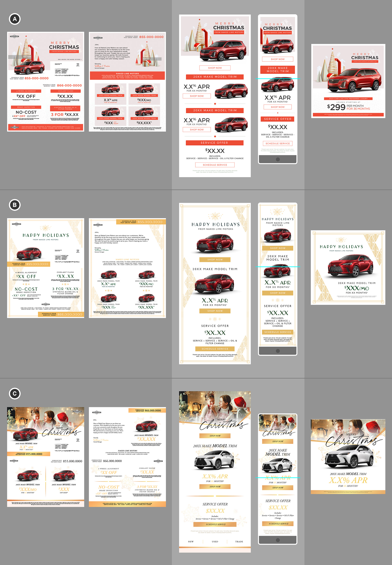Select the row B mailer letter page thumbnail
The height and width of the screenshot is (565, 392).
tap(127, 268)
